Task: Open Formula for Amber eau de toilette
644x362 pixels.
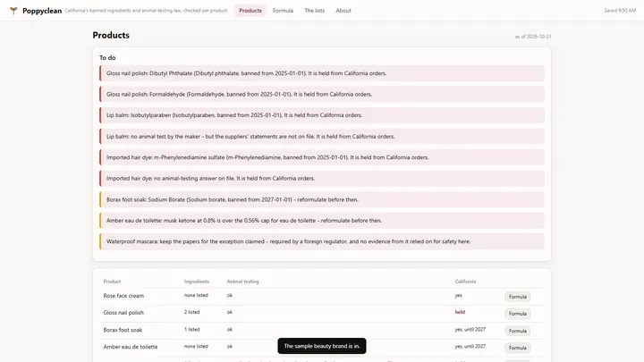Action: pyautogui.click(x=518, y=348)
